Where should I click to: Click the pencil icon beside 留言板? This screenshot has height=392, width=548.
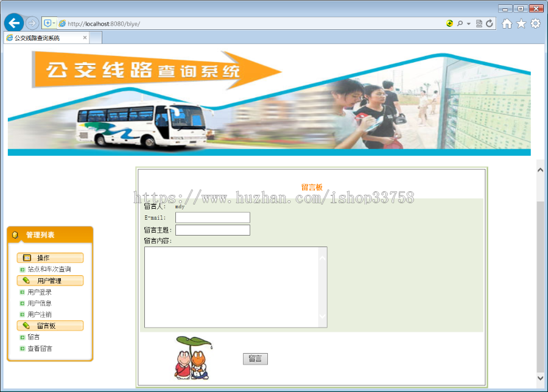coord(26,325)
